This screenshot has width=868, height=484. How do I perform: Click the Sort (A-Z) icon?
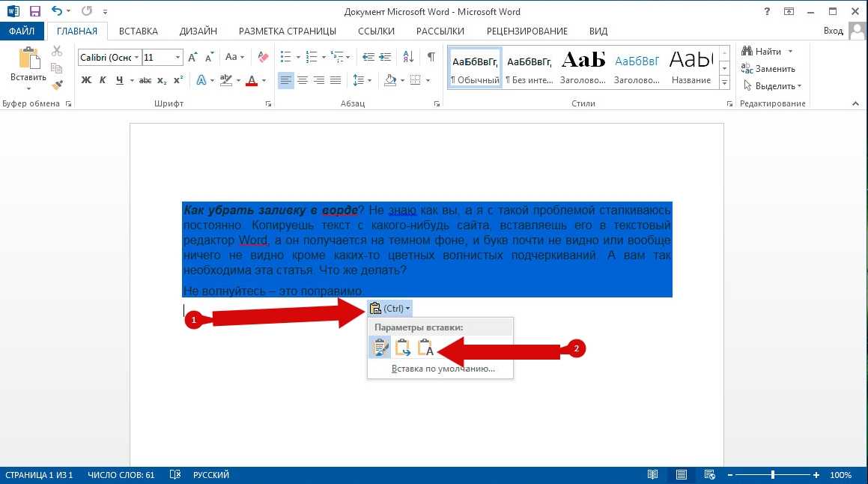(408, 56)
